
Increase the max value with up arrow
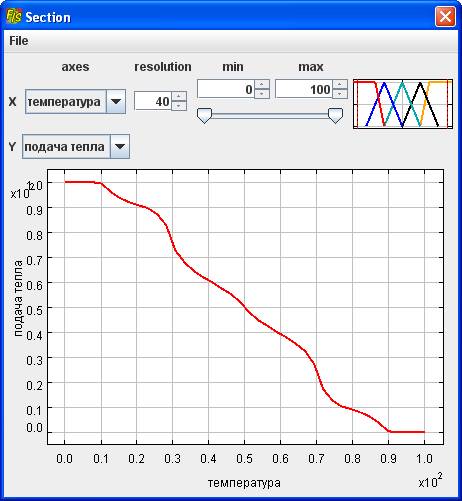click(x=340, y=84)
